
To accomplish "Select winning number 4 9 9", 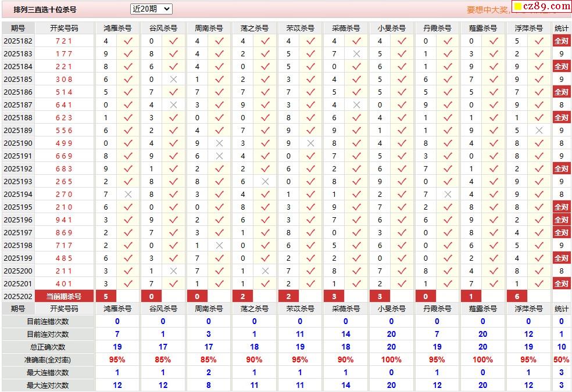I will tap(64, 143).
